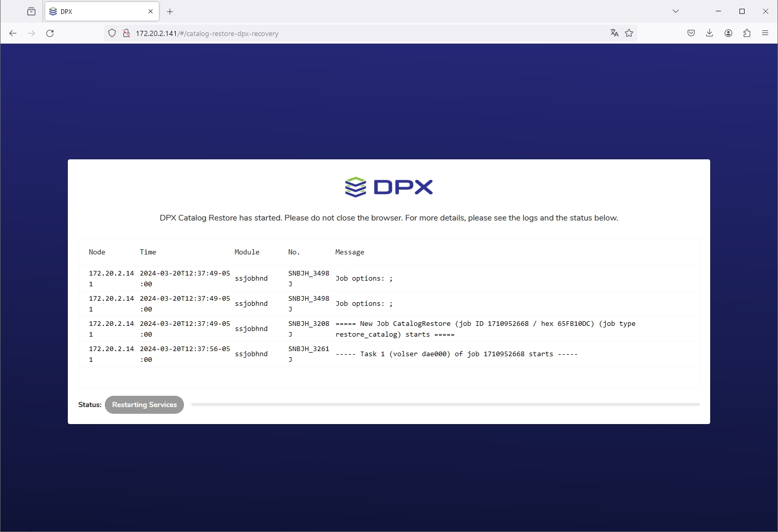Open the extensions puzzle icon

pos(747,33)
